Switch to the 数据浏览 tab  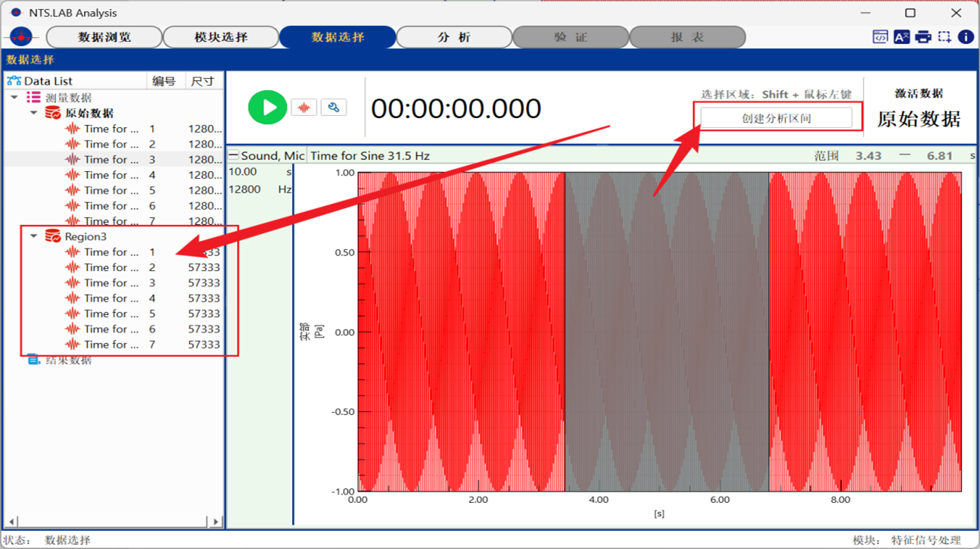[104, 37]
